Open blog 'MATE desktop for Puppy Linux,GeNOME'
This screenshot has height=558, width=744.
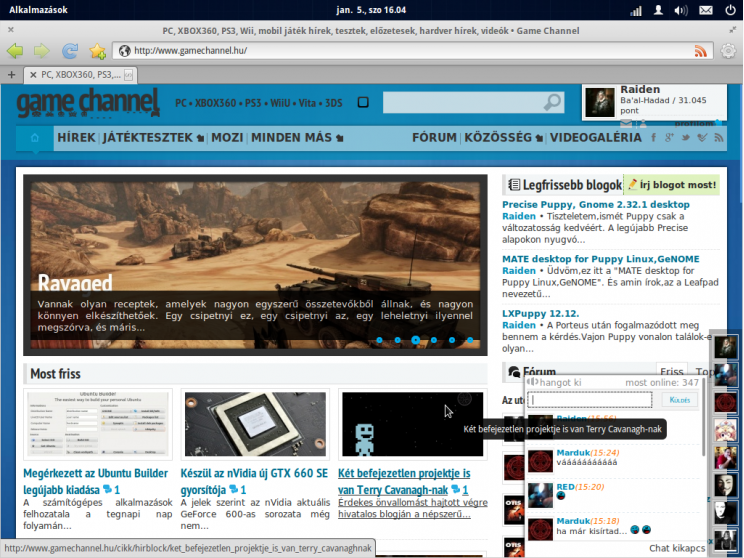pos(601,259)
